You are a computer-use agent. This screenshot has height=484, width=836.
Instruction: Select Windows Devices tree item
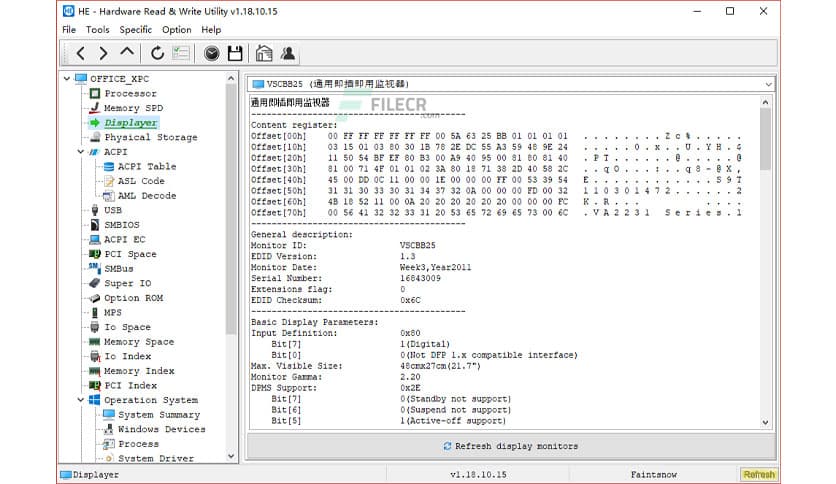(162, 429)
